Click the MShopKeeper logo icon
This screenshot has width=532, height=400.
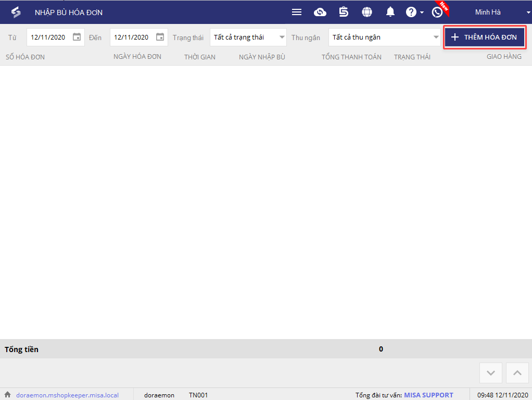[16, 12]
